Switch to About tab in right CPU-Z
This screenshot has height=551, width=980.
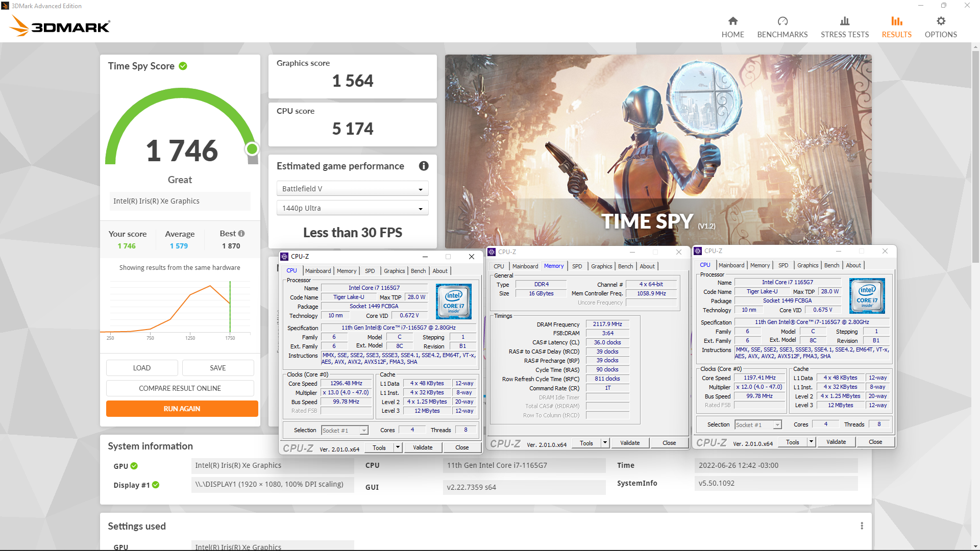pos(853,265)
